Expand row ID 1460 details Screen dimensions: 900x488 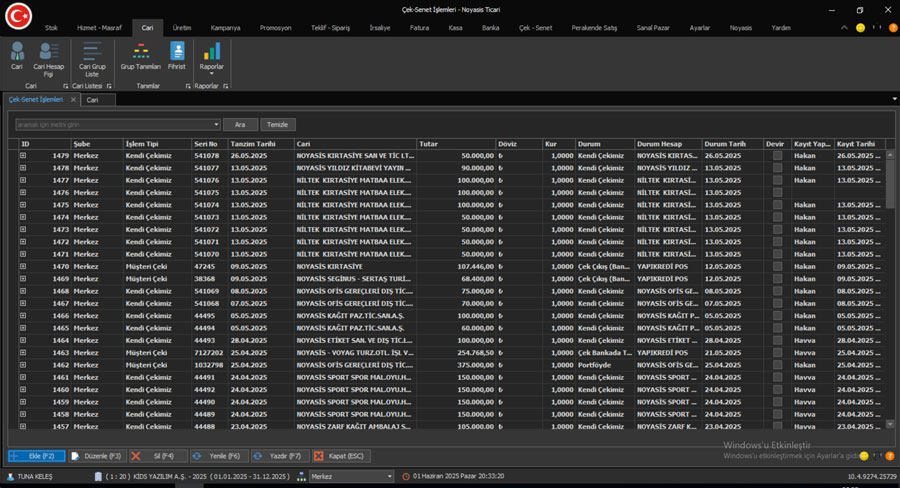pos(23,390)
